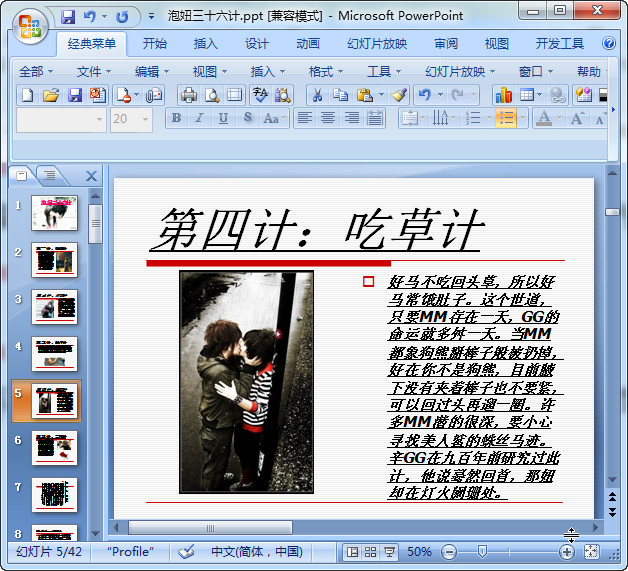
Task: Switch to 开始 ribbon tab
Action: pos(155,43)
